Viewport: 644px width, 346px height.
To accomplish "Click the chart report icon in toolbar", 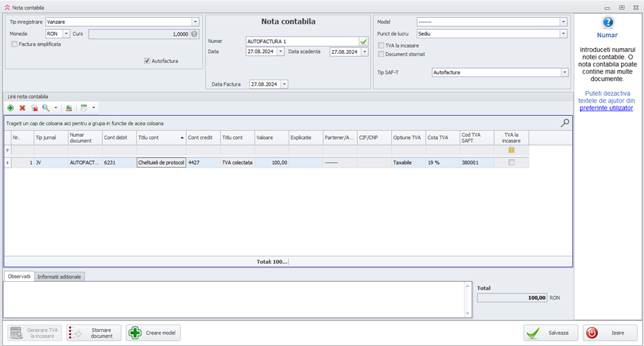I will (69, 108).
